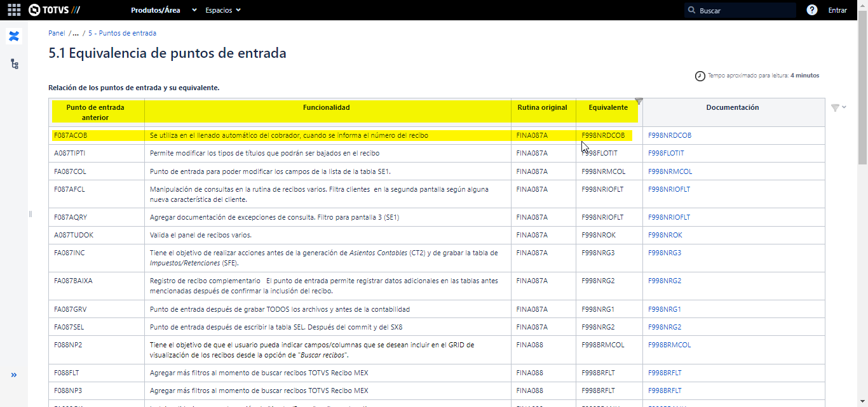Select the FA087SEL cell
The width and height of the screenshot is (868, 407).
click(97, 327)
